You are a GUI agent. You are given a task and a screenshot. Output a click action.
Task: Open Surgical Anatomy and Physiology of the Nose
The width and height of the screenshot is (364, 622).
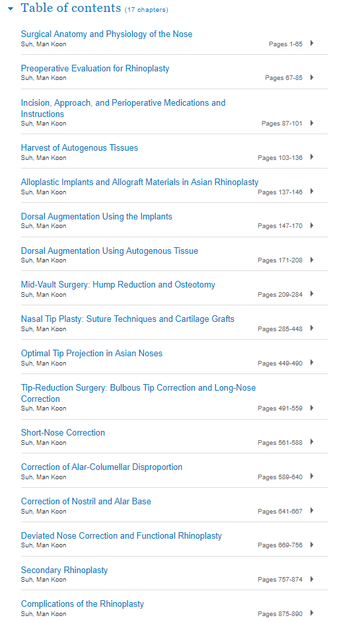pyautogui.click(x=106, y=34)
